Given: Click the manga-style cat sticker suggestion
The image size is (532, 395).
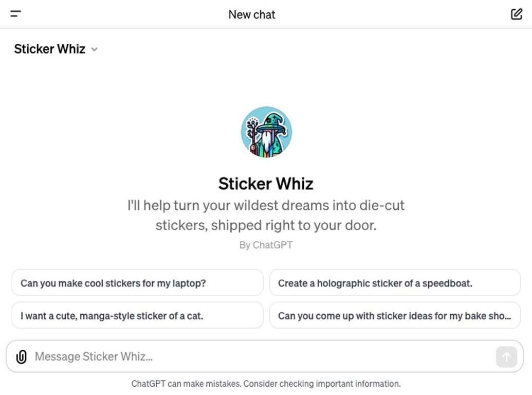Looking at the screenshot, I should coord(137,315).
